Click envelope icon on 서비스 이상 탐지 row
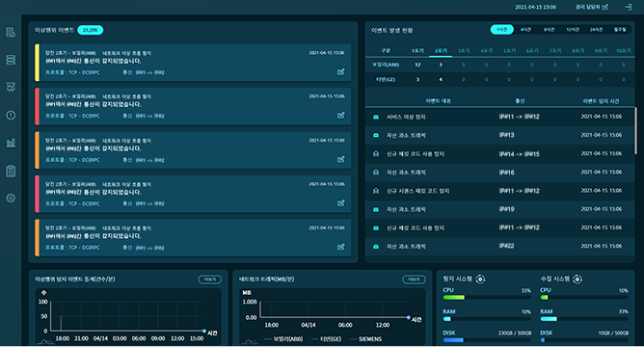The image size is (644, 347). [x=376, y=117]
